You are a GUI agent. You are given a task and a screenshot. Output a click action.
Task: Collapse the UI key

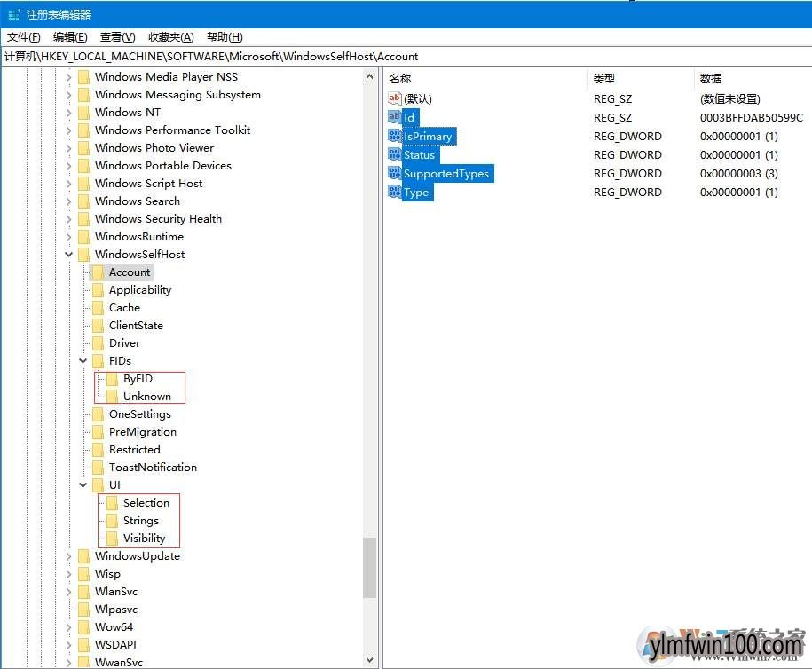pos(83,485)
